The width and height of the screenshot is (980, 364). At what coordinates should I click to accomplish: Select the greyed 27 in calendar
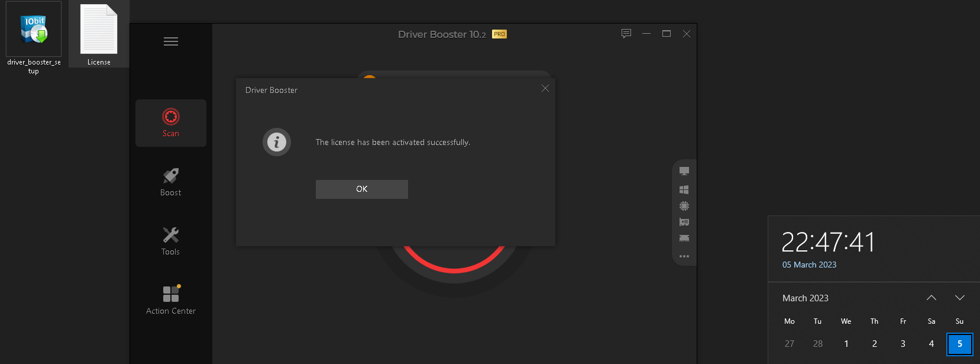coord(790,344)
